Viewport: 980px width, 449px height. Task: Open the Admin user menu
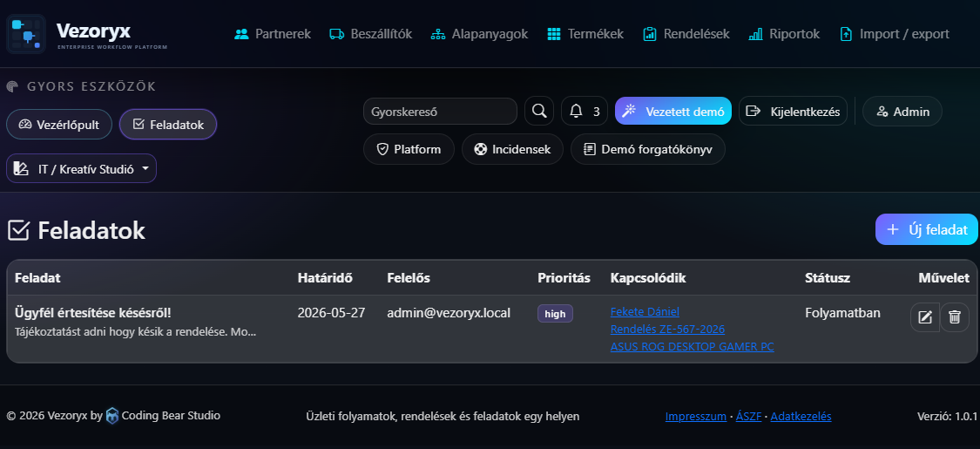pyautogui.click(x=902, y=112)
